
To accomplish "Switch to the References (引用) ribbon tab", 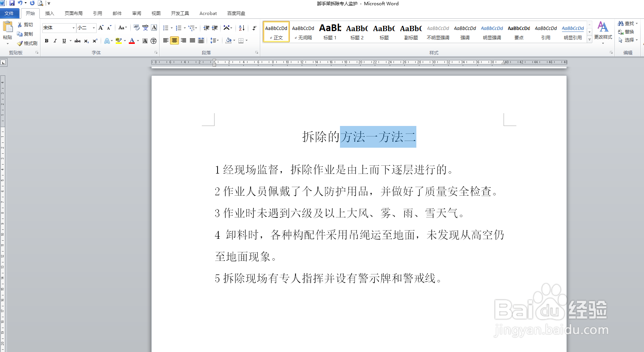I will click(98, 13).
